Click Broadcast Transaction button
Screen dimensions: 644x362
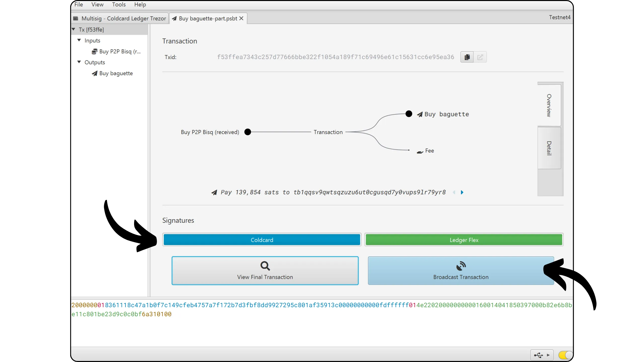click(461, 270)
